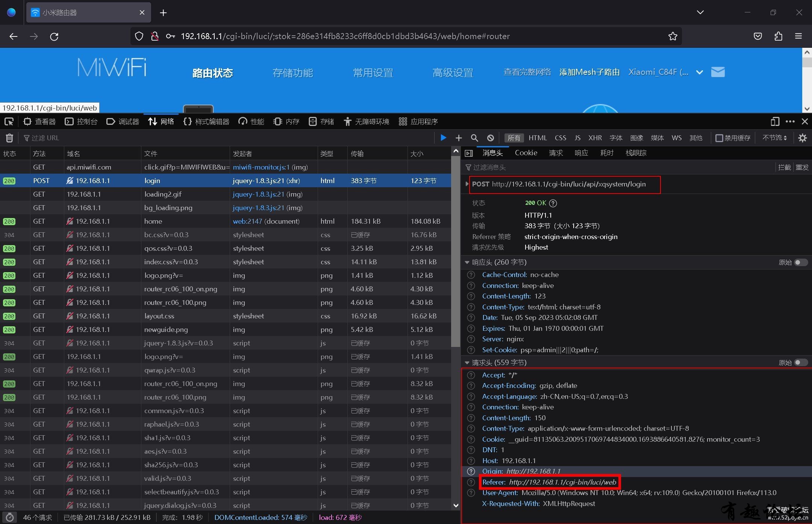Click help icon next to 200 OK status

pyautogui.click(x=553, y=203)
